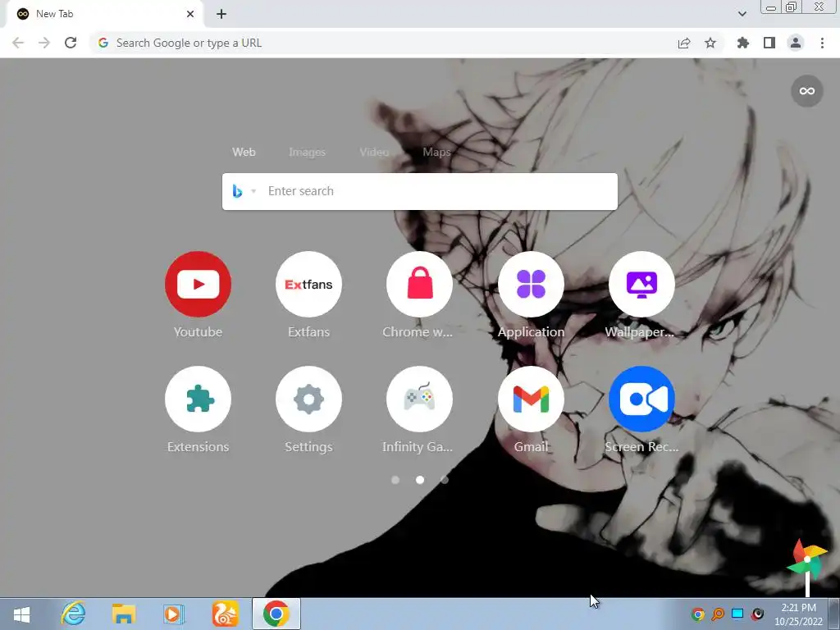Select the Maps search tab

(436, 152)
